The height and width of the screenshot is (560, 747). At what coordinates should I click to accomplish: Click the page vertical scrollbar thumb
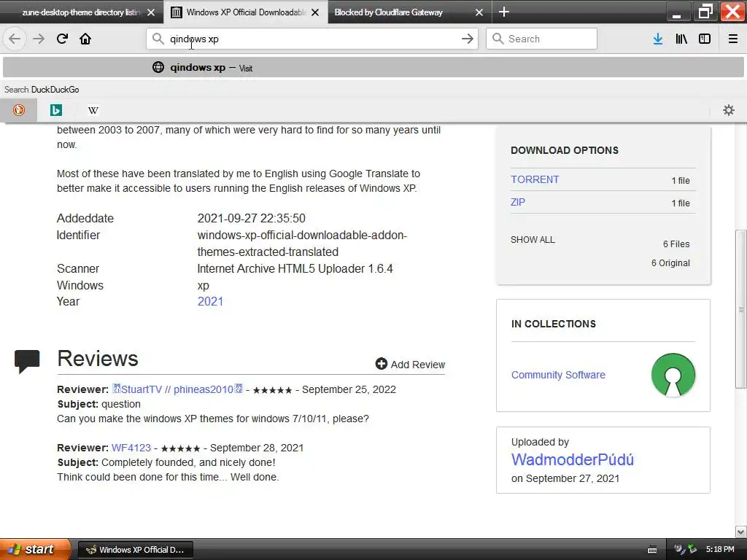coord(740,309)
